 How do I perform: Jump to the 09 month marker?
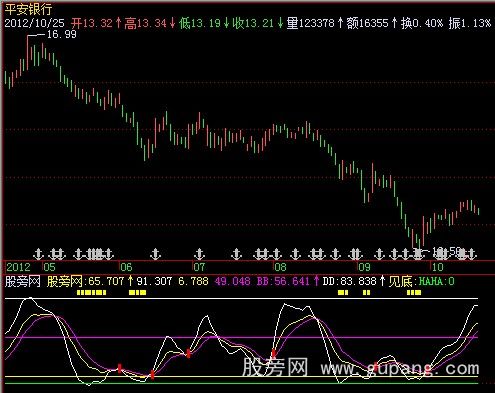364,267
